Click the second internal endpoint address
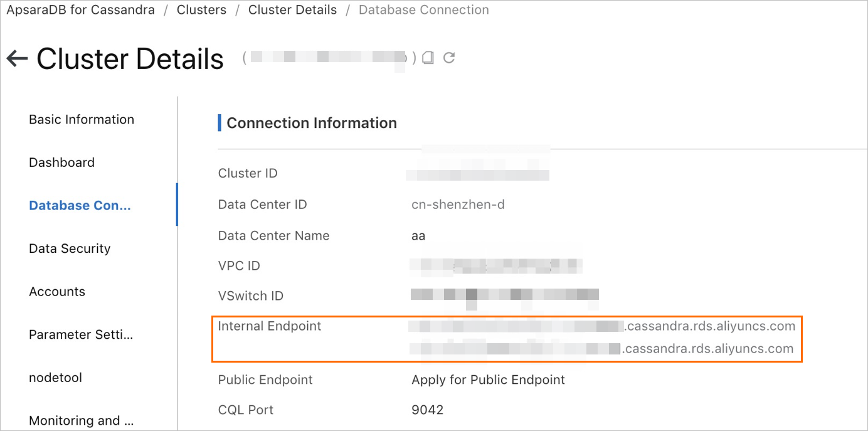Image resolution: width=868 pixels, height=431 pixels. pyautogui.click(x=601, y=349)
